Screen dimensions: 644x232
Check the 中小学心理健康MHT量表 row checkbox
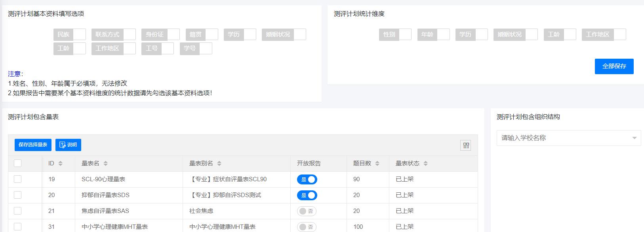(x=17, y=227)
